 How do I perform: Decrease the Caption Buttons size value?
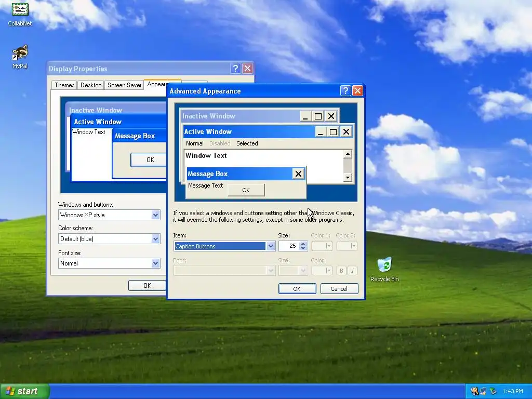(303, 248)
